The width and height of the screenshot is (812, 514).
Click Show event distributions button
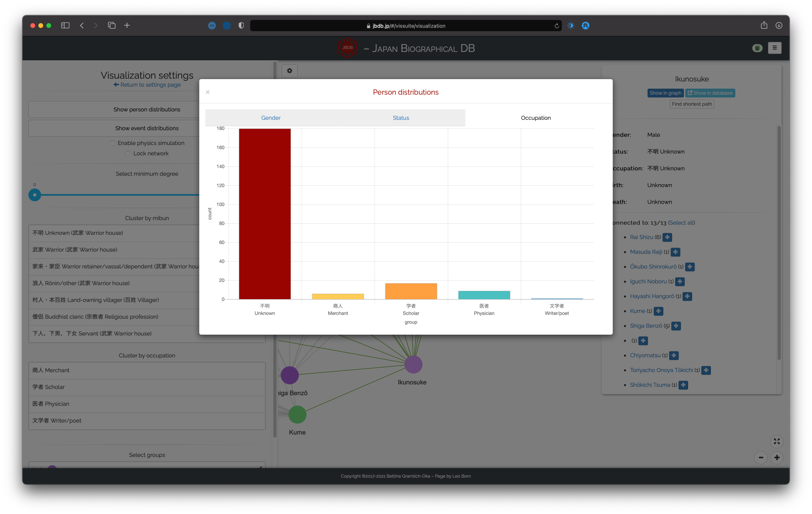click(x=147, y=128)
